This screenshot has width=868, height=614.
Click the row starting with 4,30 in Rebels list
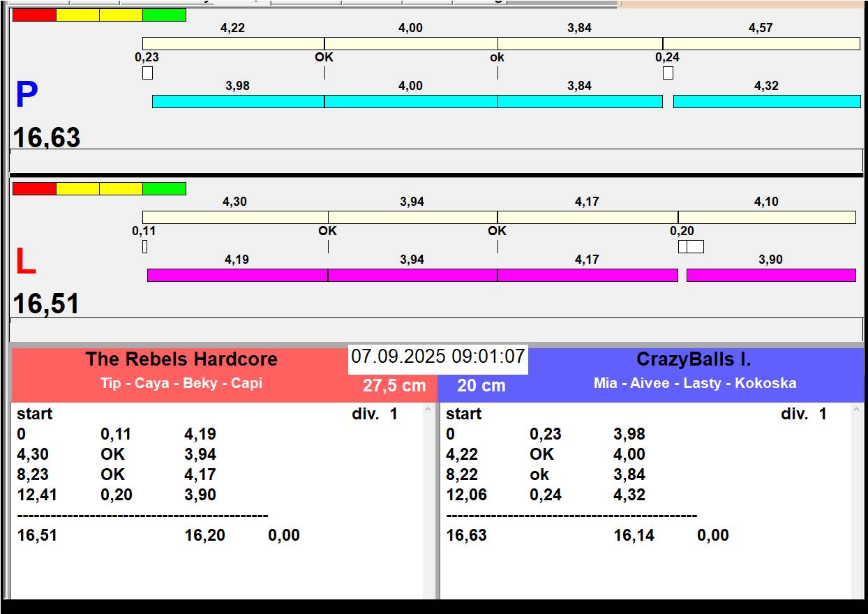(117, 454)
